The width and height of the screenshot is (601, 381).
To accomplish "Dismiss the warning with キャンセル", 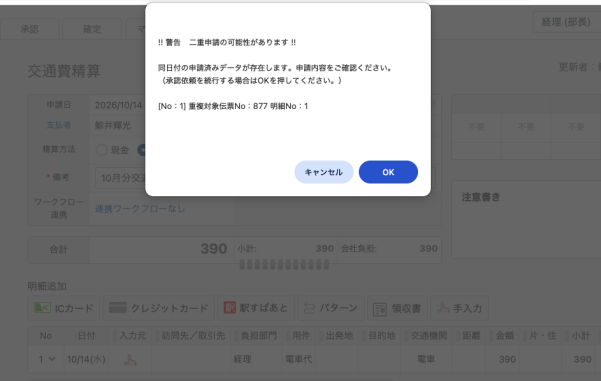I will pos(323,172).
